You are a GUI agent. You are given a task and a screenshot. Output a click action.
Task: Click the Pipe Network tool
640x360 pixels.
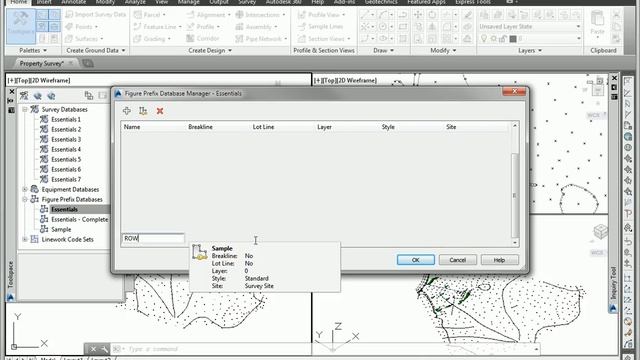tap(261, 39)
